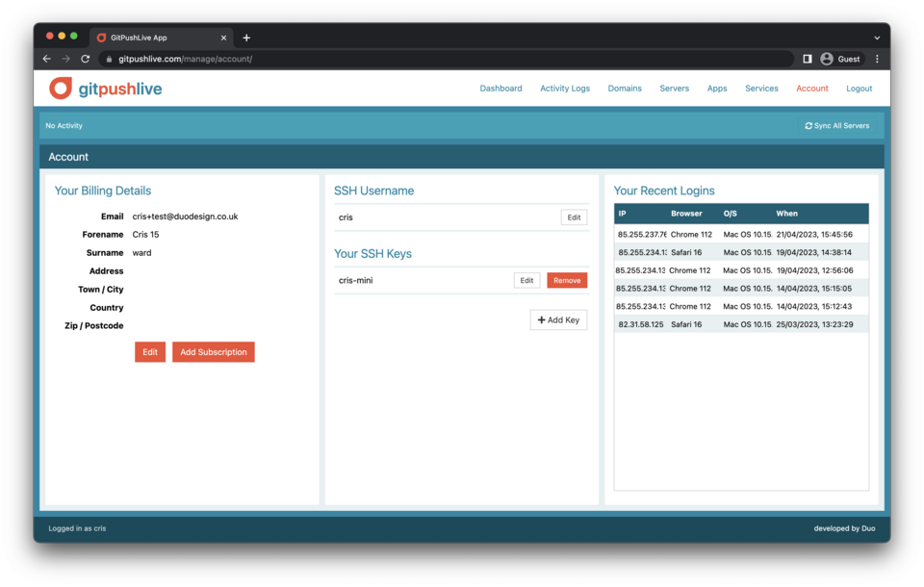Open Activity Logs from navigation

pyautogui.click(x=565, y=89)
